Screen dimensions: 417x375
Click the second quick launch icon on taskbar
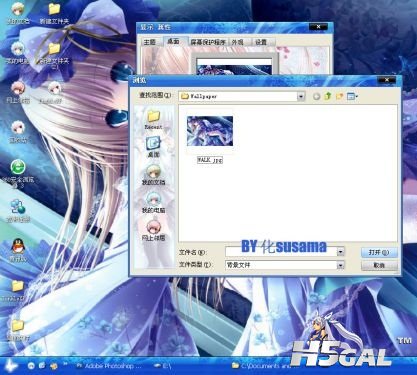pyautogui.click(x=42, y=365)
